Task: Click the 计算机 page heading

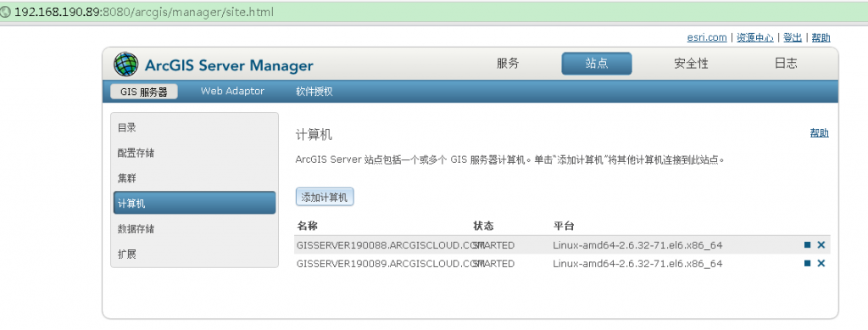Action: [x=314, y=135]
